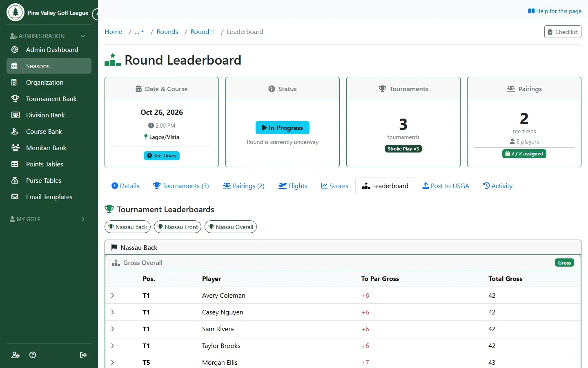This screenshot has width=588, height=368.
Task: Click player name Sam Rivera
Action: click(218, 329)
